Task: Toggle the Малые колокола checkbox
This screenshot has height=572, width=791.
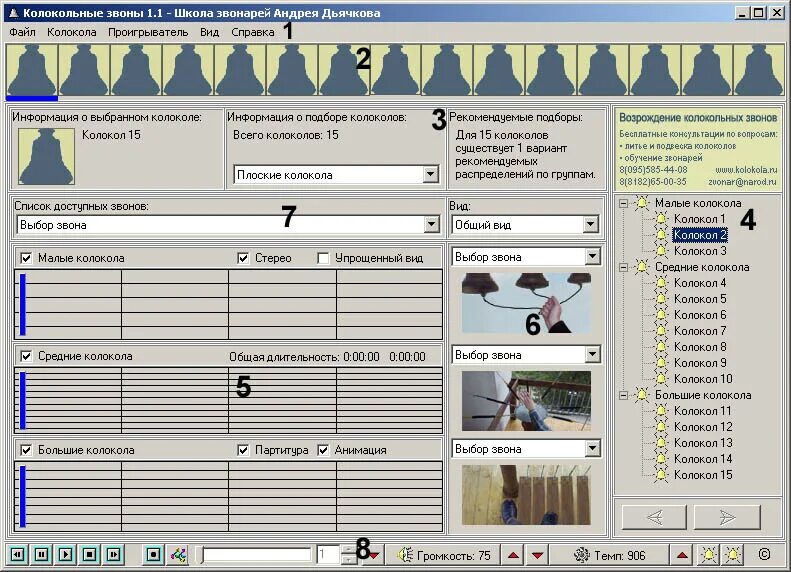Action: [x=26, y=258]
